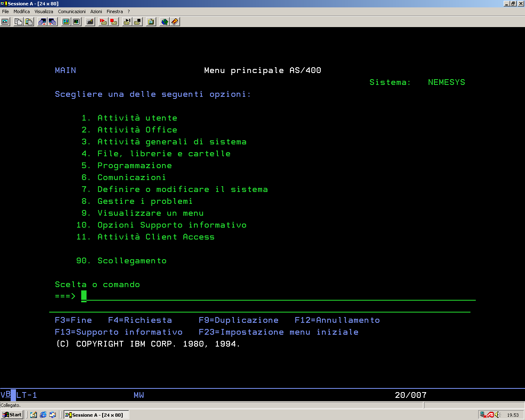Click Sessione A taskbar button

(96, 415)
